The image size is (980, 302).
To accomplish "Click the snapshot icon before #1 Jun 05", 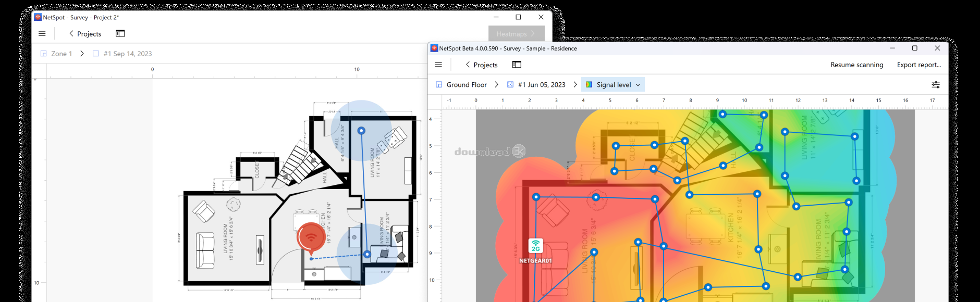I will click(510, 85).
